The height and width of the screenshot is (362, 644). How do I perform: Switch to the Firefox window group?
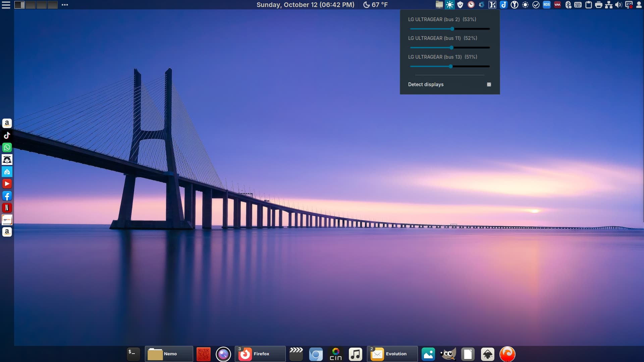(x=260, y=354)
